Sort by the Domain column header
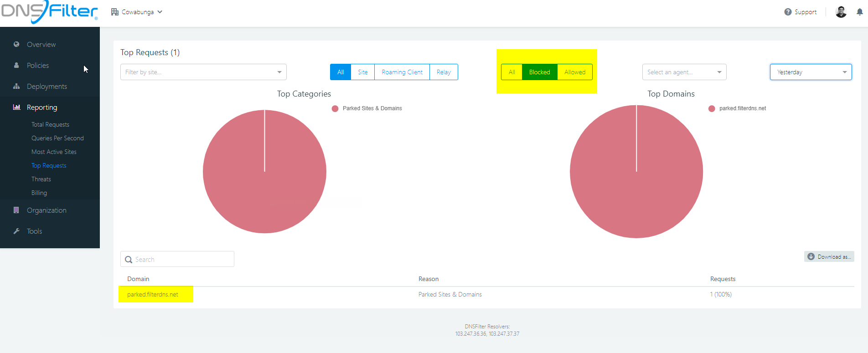This screenshot has width=868, height=353. [138, 279]
